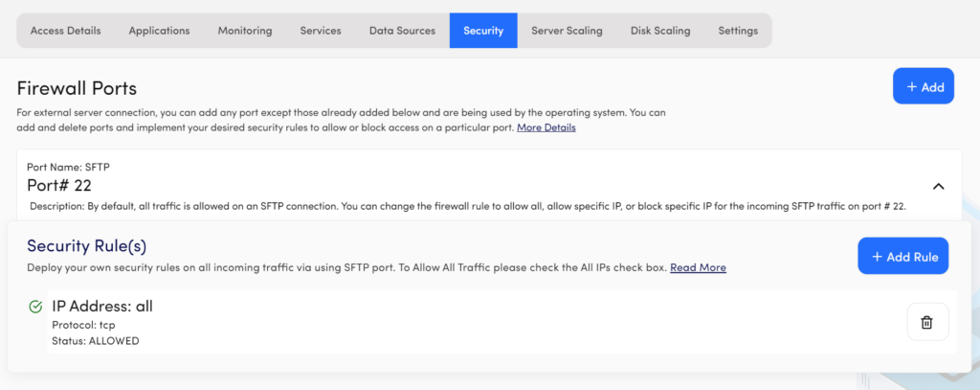Click the IP Address: all text
The height and width of the screenshot is (390, 980).
click(102, 306)
